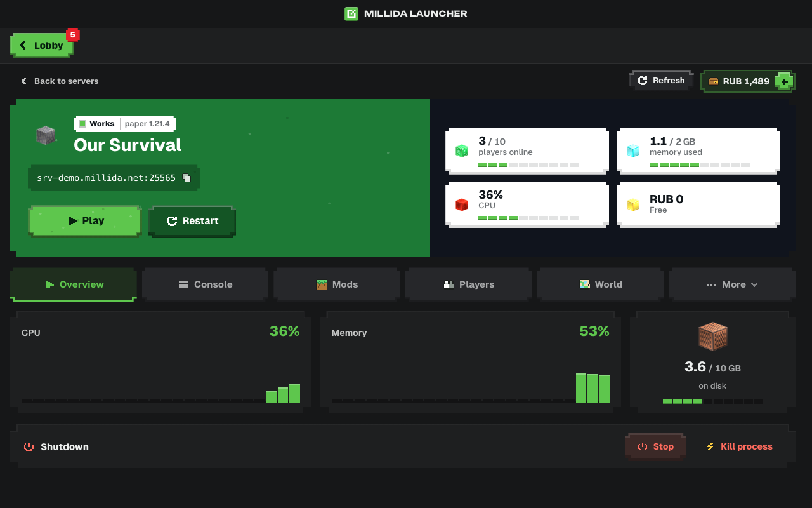Open the World tab
Viewport: 812px width, 508px height.
pos(601,284)
